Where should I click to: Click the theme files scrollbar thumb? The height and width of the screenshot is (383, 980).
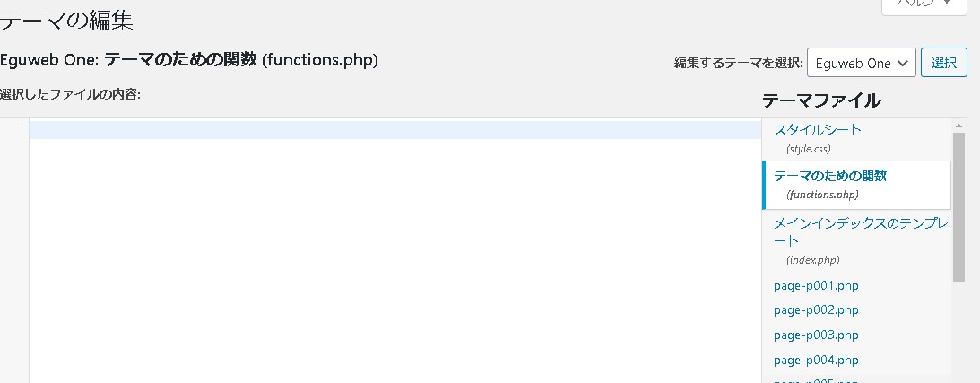(958, 206)
